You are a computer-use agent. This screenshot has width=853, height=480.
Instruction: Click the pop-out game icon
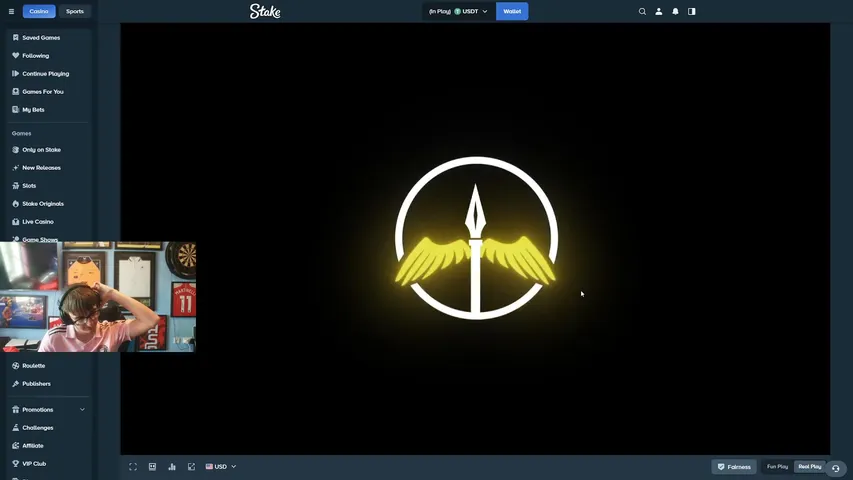coord(191,467)
